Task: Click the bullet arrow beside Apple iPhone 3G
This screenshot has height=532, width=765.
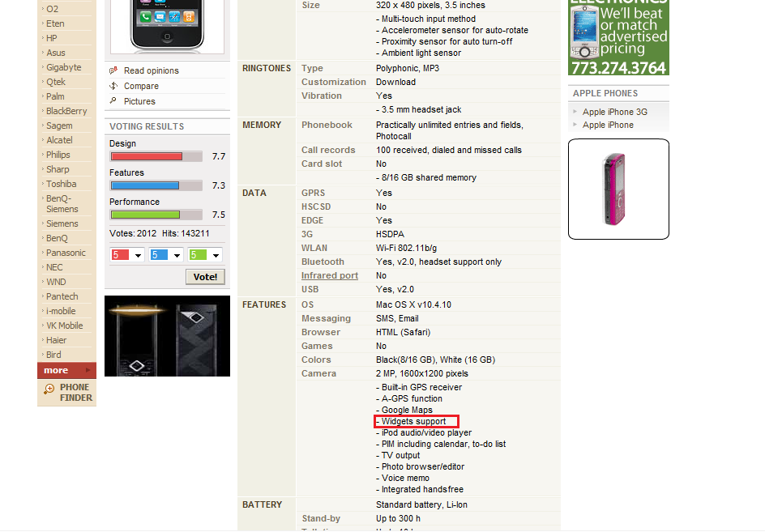Action: (x=575, y=112)
